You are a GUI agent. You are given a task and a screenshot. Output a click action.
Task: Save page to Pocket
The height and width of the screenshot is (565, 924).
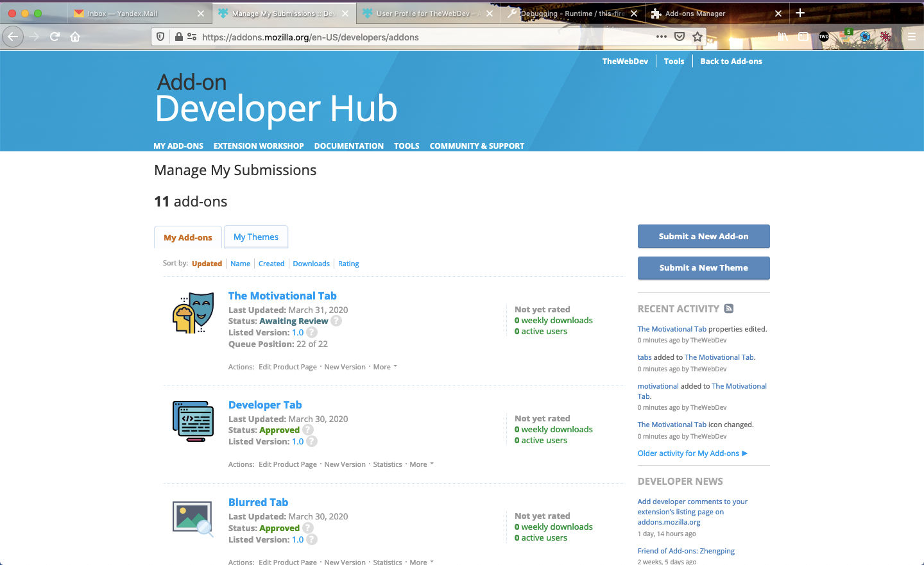pos(680,37)
